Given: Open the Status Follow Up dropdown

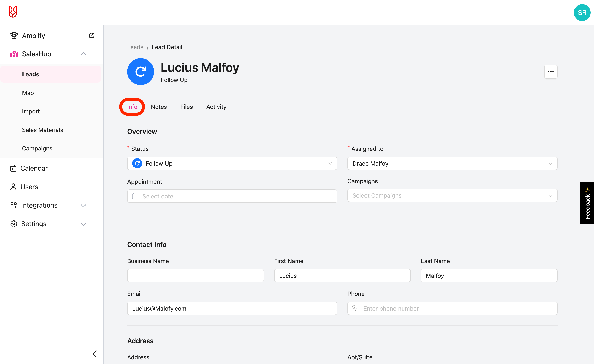Looking at the screenshot, I should coord(232,164).
